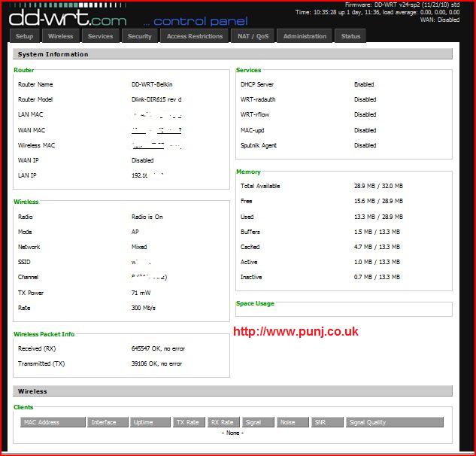Click the Space Usage label
Viewport: 476px width, 456px height.
[x=255, y=303]
